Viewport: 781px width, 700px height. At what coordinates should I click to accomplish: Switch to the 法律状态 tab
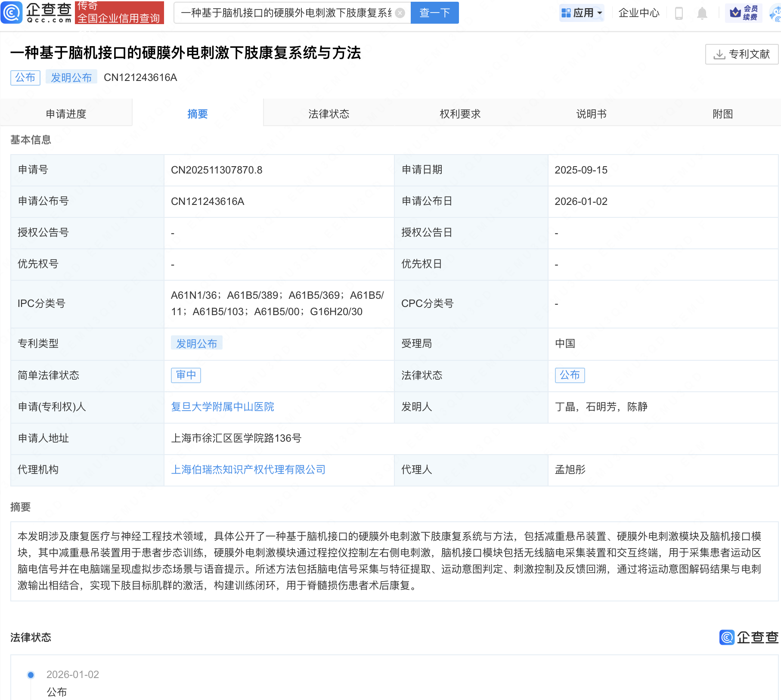329,114
